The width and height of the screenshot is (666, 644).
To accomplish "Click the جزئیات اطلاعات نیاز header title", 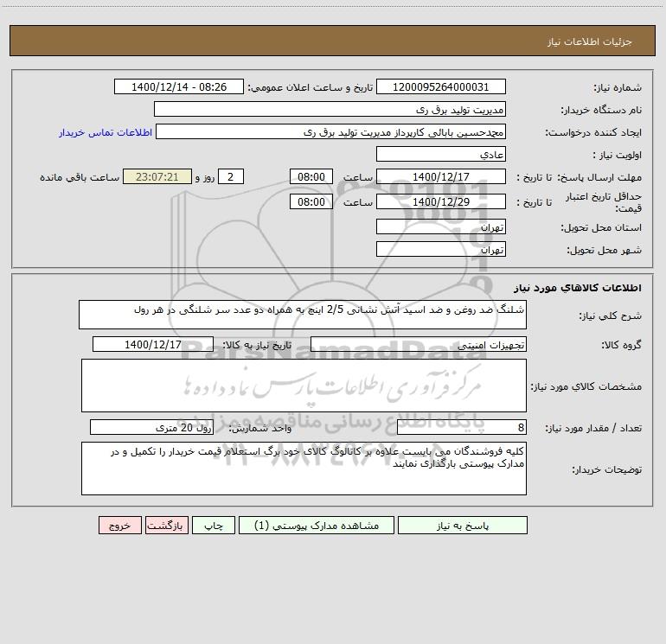I will (x=590, y=41).
